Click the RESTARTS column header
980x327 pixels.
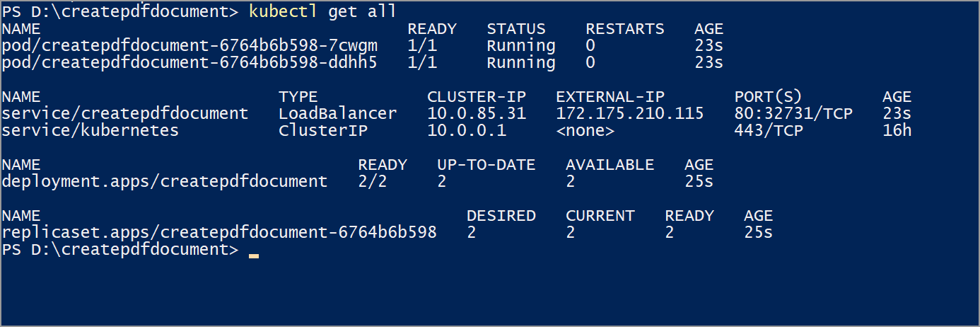click(x=624, y=29)
